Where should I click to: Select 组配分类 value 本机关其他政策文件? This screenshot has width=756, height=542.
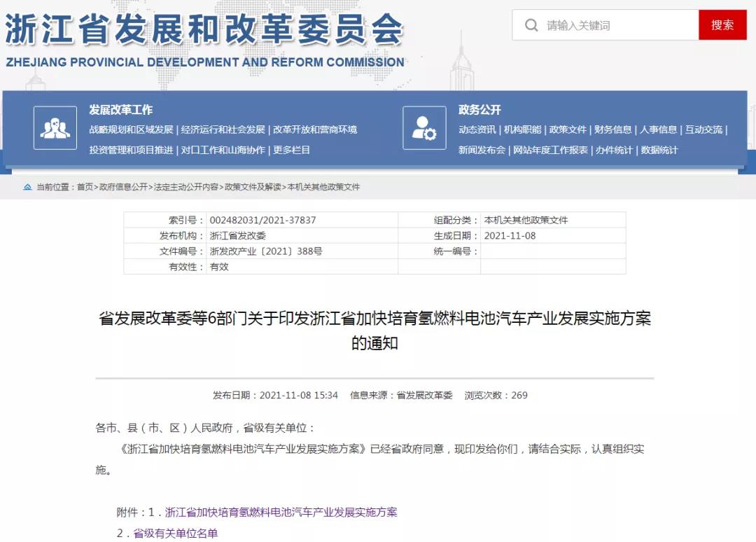click(x=526, y=221)
